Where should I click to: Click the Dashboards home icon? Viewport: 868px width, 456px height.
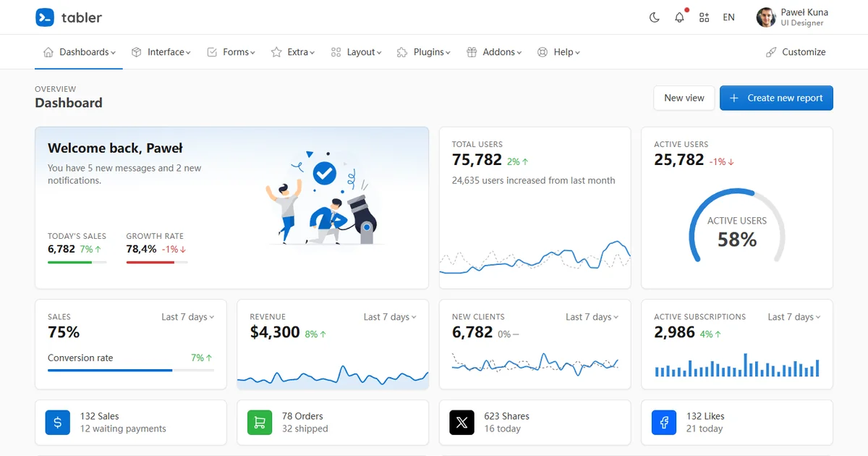[x=48, y=52]
